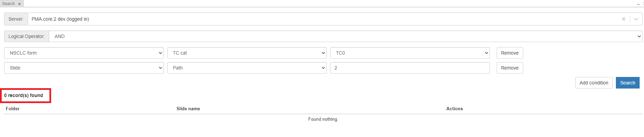Click the Path value input containing 2
The image size is (644, 137).
410,68
